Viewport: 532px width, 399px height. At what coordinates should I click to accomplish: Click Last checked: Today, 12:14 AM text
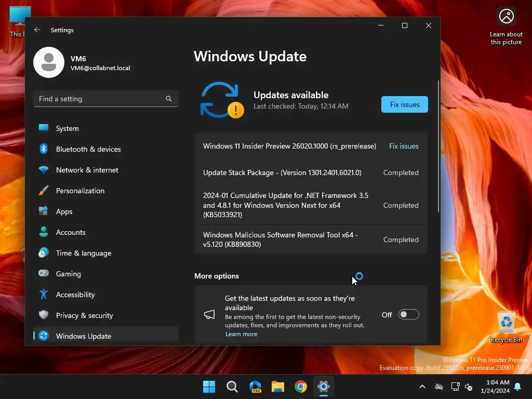(301, 106)
